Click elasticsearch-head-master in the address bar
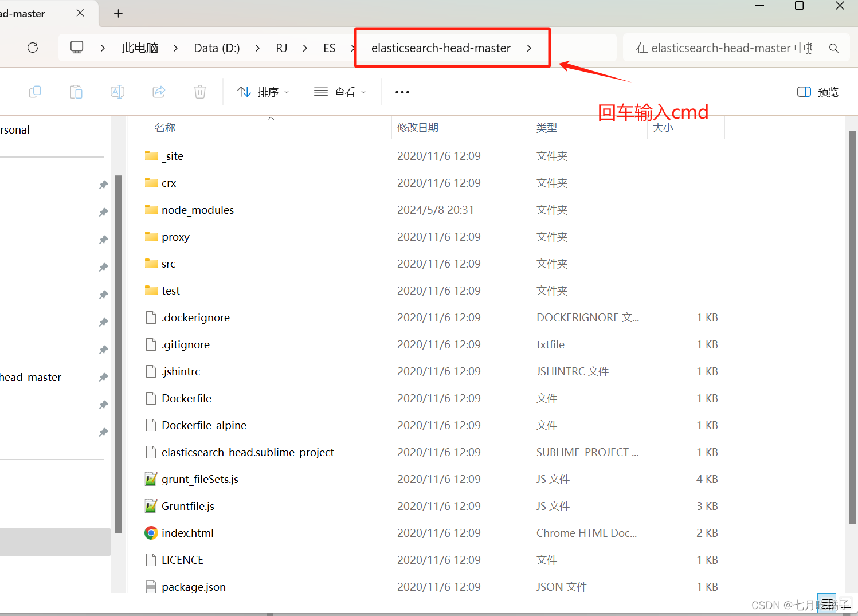Image resolution: width=858 pixels, height=616 pixels. click(441, 48)
